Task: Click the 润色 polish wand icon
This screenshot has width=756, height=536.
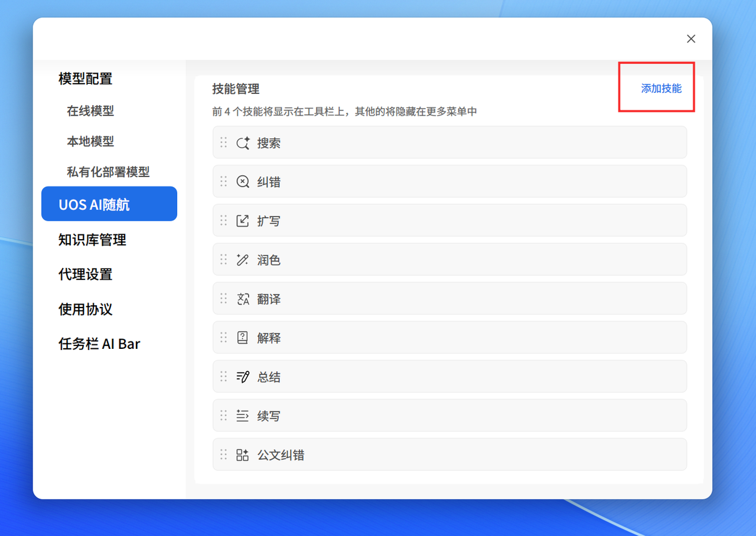Action: click(243, 260)
